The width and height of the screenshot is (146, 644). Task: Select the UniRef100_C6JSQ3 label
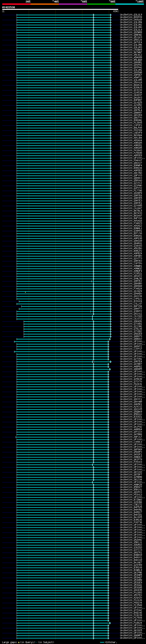(131, 316)
